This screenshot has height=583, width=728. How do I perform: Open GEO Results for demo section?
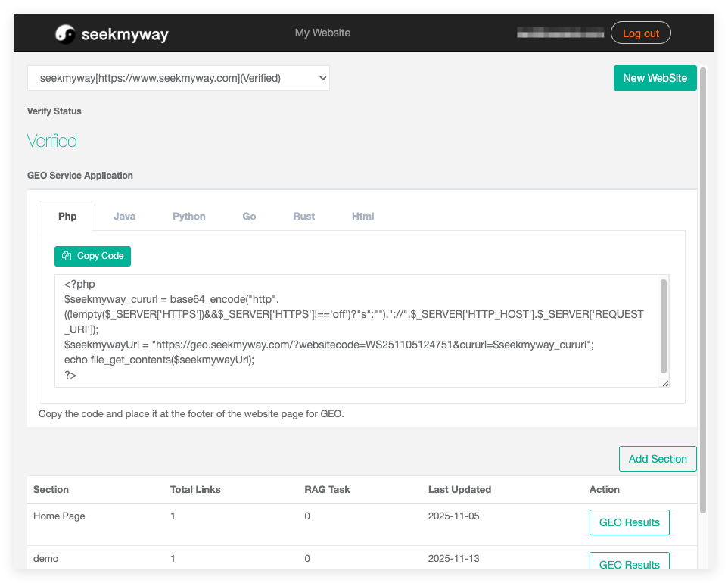[x=629, y=563]
